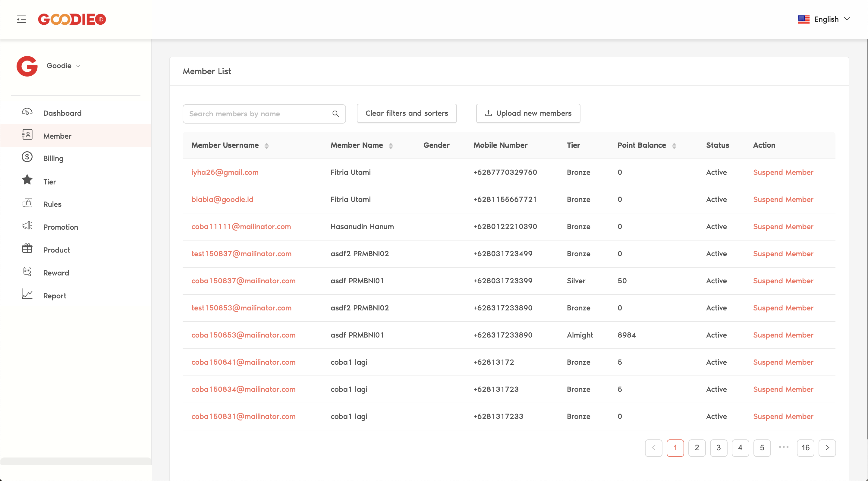Open the Reward menu item
This screenshot has height=481, width=868.
coord(56,273)
